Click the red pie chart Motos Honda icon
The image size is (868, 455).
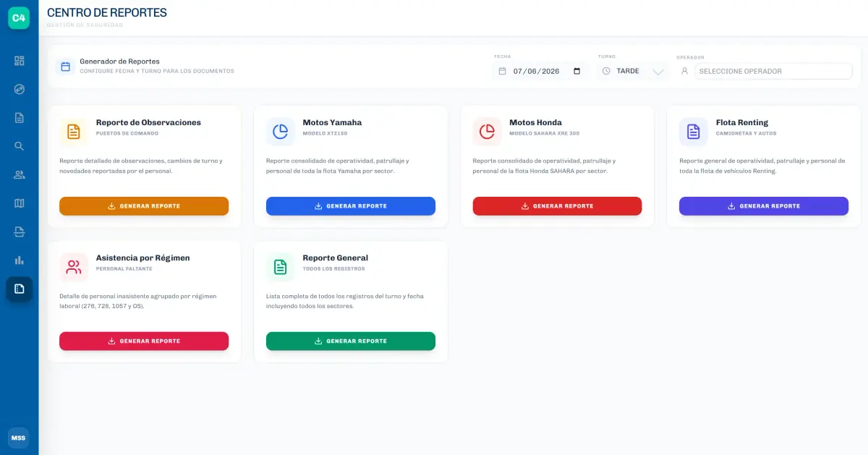click(x=487, y=132)
